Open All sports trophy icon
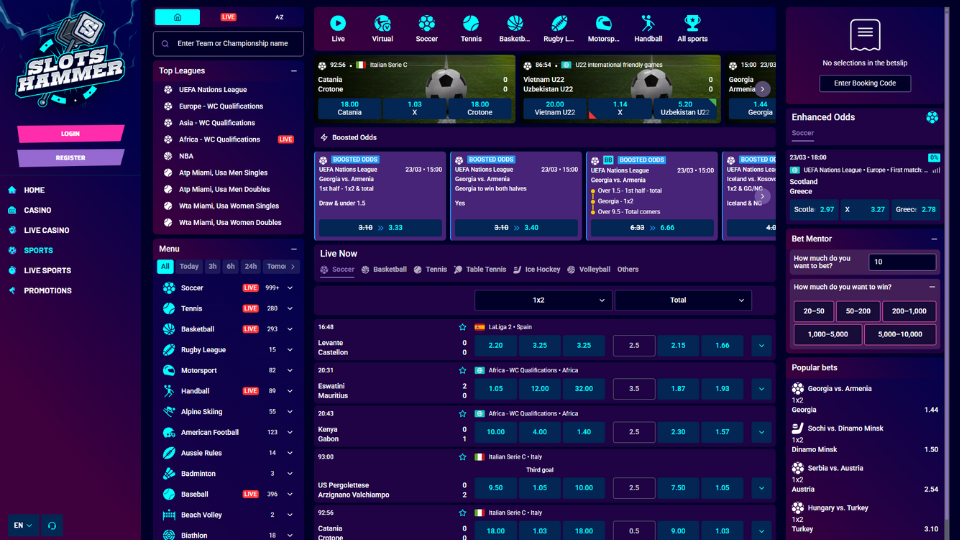Screen dimensions: 960x540 point(692,23)
